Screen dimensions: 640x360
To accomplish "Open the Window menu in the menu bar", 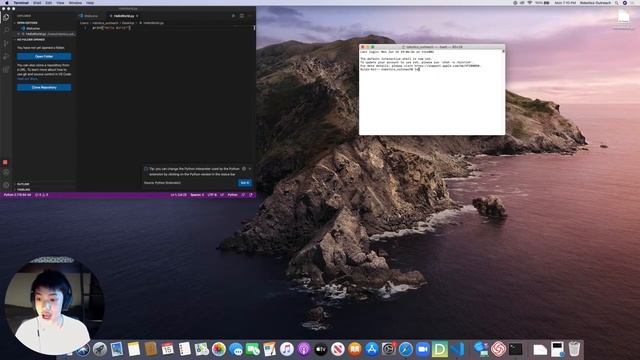I will click(x=75, y=2).
